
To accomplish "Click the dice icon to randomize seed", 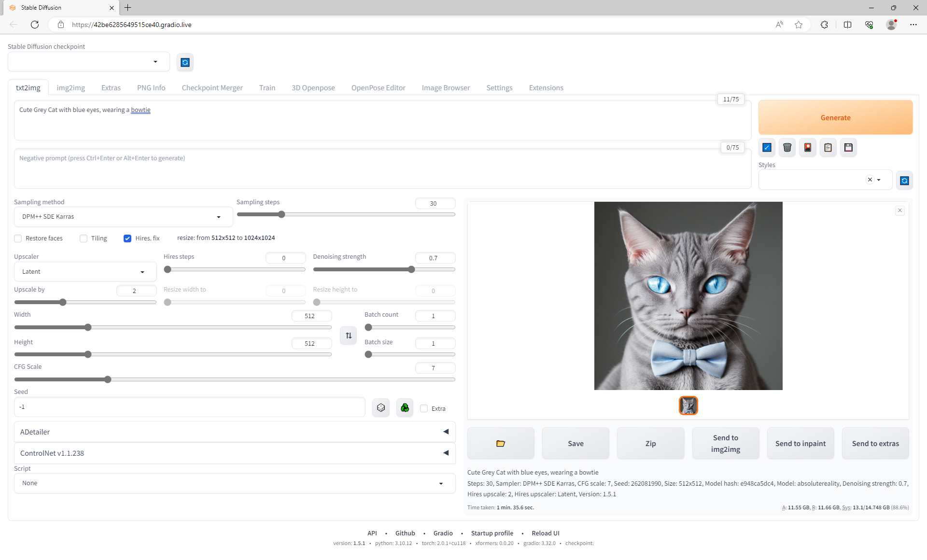I will pyautogui.click(x=381, y=408).
